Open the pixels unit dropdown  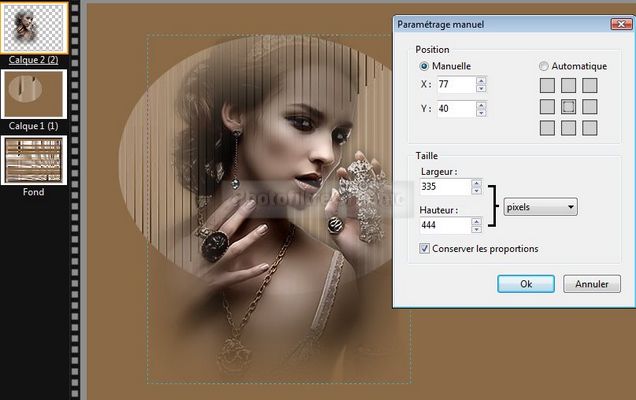[x=540, y=206]
